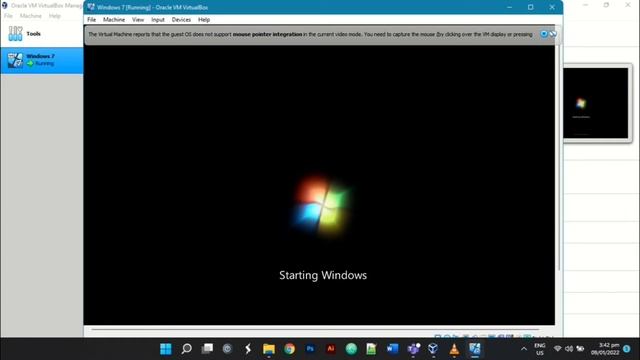Open the green notepad app on taskbar
The image size is (640, 360).
[x=371, y=349]
